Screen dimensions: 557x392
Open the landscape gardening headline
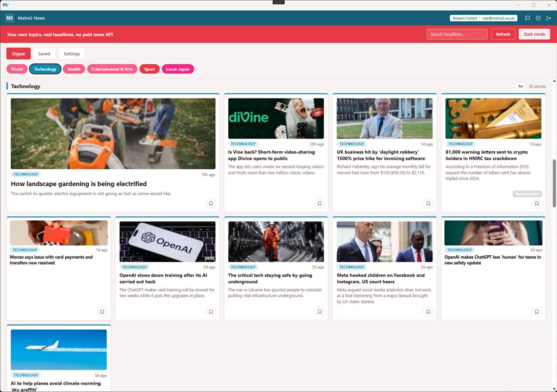(79, 184)
